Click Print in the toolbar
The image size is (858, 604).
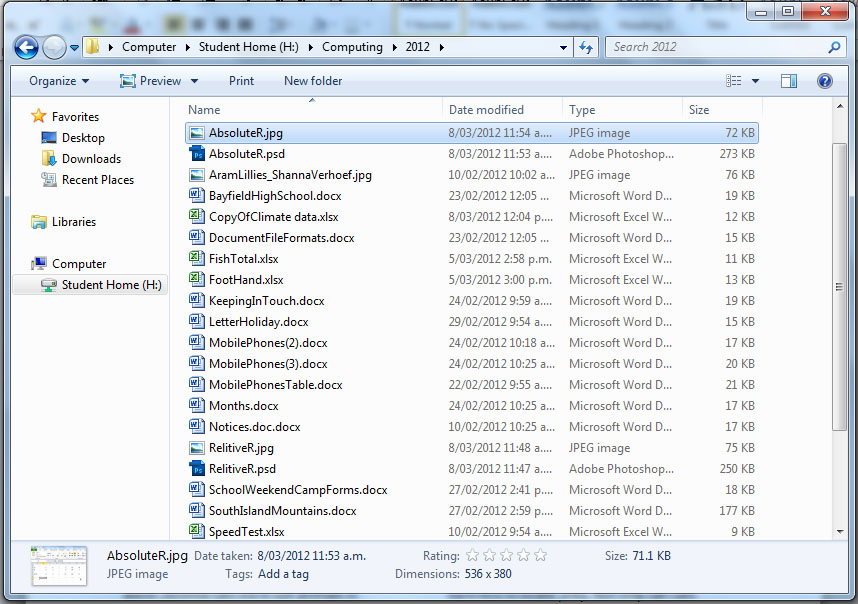coord(241,81)
